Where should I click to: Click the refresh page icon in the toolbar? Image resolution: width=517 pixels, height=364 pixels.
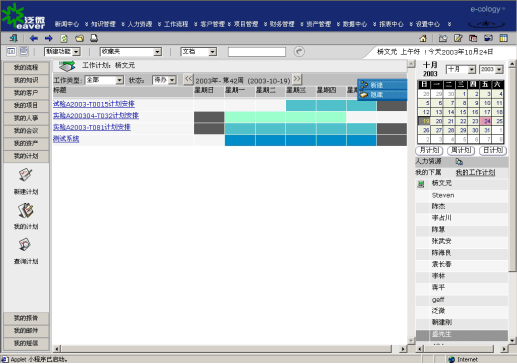click(x=64, y=38)
